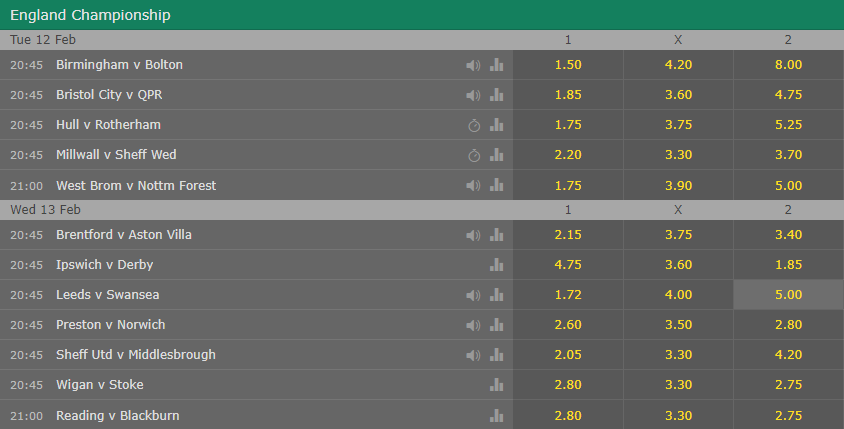View stats chart for Bristol City v QPR
The width and height of the screenshot is (844, 429).
[497, 95]
